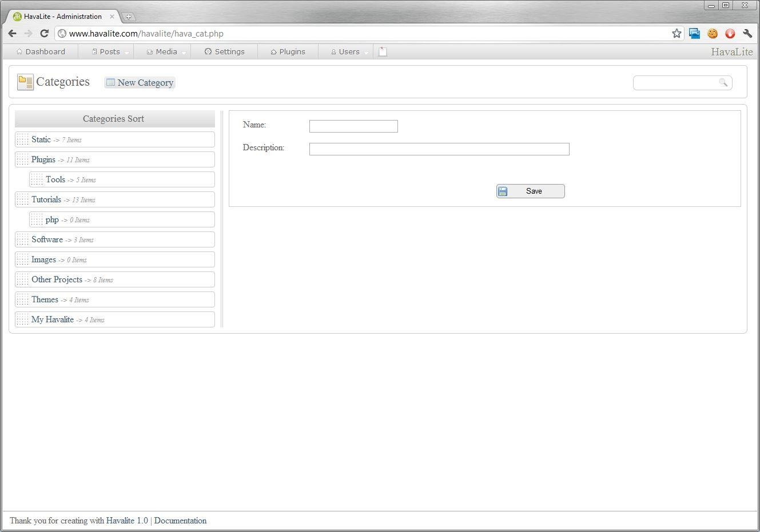Expand the Users menu dropdown arrow

(367, 53)
